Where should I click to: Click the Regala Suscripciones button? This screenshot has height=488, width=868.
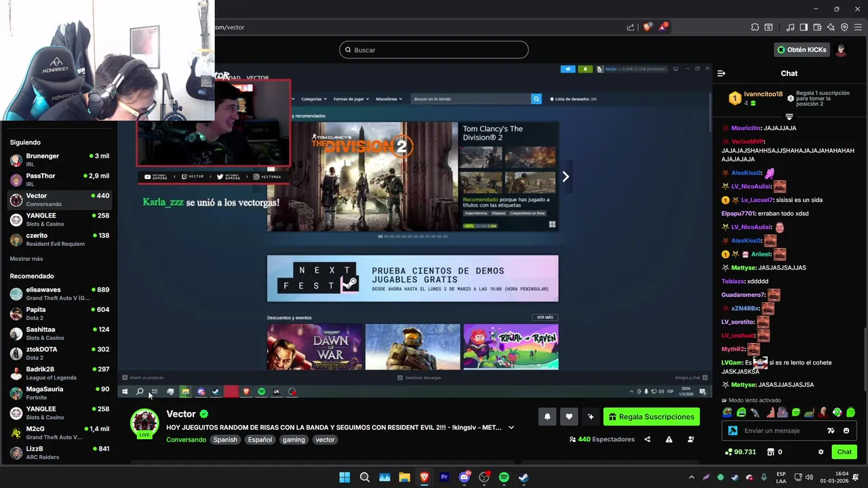[652, 417]
